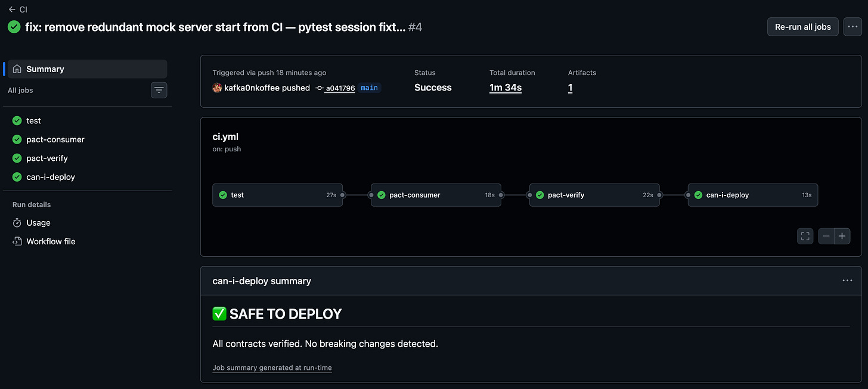This screenshot has width=868, height=389.
Task: Select the test job in sidebar
Action: 88,120
